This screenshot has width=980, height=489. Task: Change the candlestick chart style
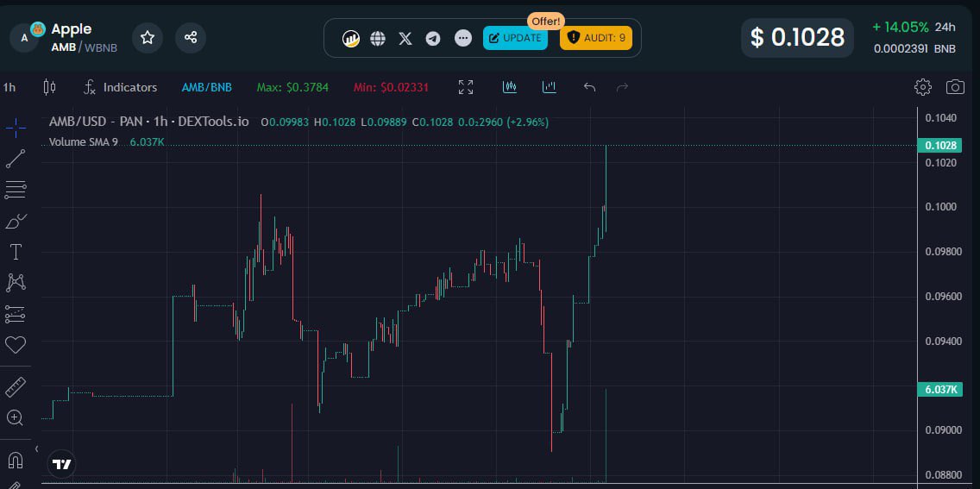[49, 87]
